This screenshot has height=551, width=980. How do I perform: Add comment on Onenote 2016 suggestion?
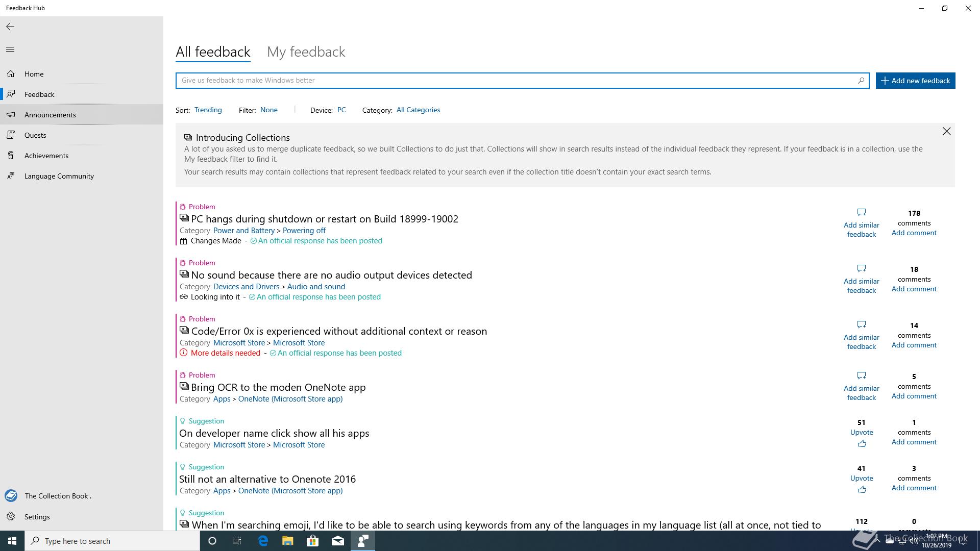914,488
